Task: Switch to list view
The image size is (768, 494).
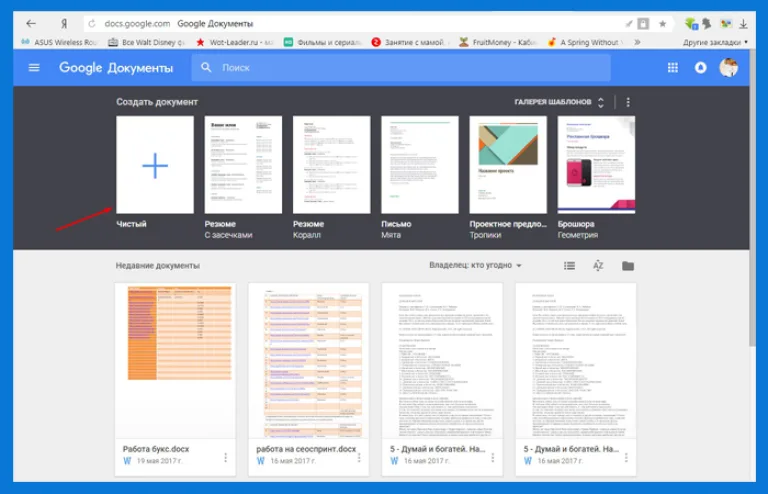Action: click(569, 265)
